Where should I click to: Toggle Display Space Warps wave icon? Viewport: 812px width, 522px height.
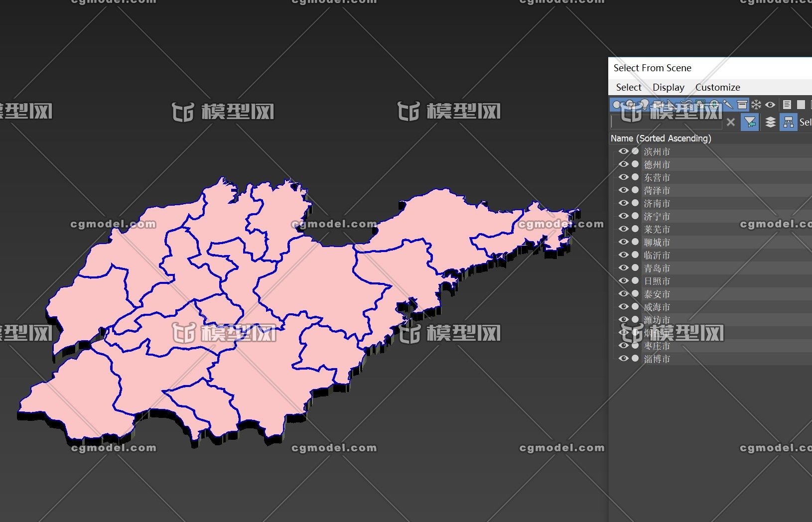pos(686,105)
